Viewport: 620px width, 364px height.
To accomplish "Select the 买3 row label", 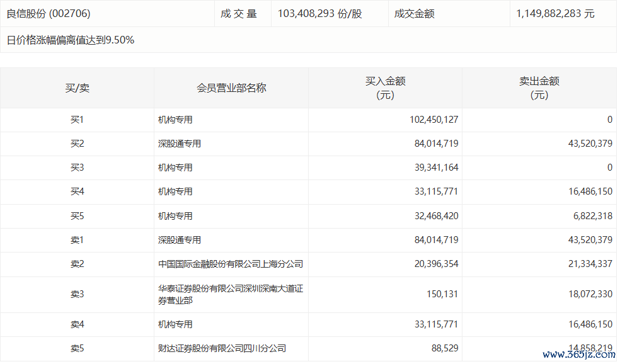I will point(77,168).
